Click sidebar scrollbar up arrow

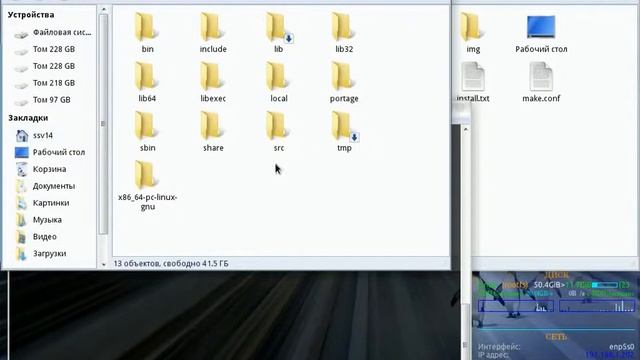coord(103,9)
